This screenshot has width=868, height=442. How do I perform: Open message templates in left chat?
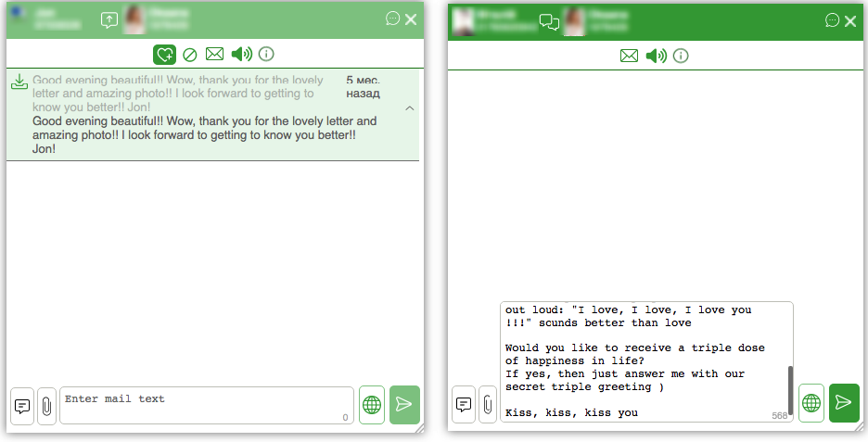point(22,407)
